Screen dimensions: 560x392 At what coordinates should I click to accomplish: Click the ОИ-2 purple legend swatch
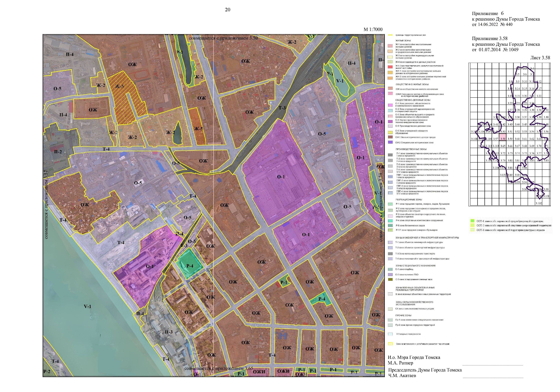click(390, 142)
